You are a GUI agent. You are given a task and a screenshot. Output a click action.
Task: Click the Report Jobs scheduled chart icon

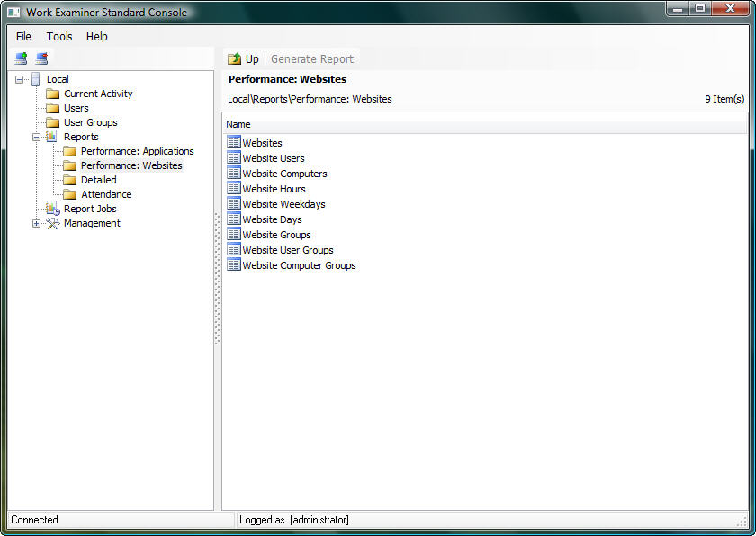52,209
